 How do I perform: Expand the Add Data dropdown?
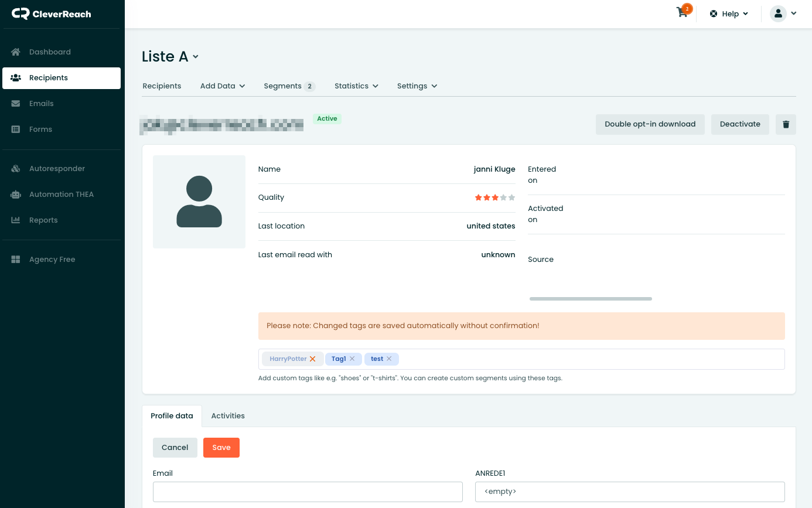pyautogui.click(x=223, y=86)
